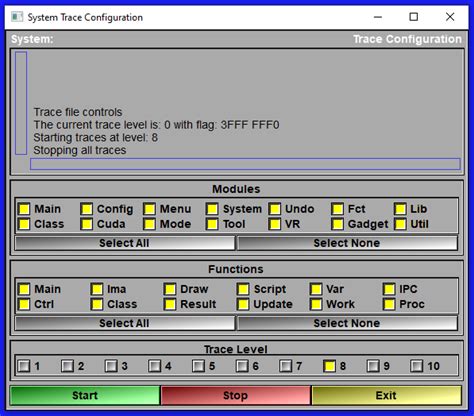Disable the IPC function trace
474x416 pixels.
[389, 289]
